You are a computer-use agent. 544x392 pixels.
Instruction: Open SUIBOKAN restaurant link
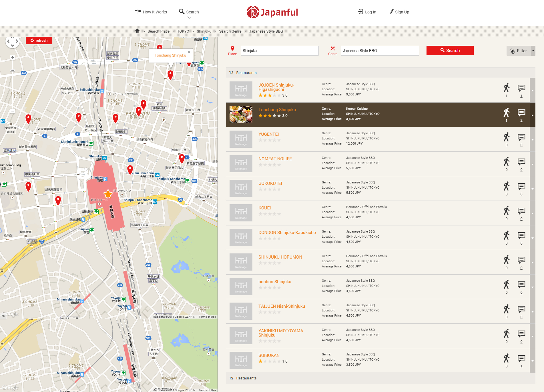pos(269,355)
